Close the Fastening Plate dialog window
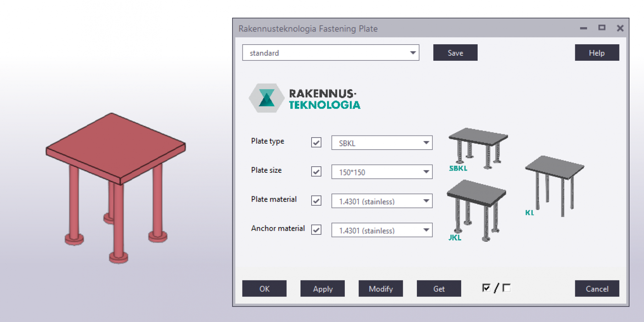Viewport: 644px width, 322px height. pos(620,29)
